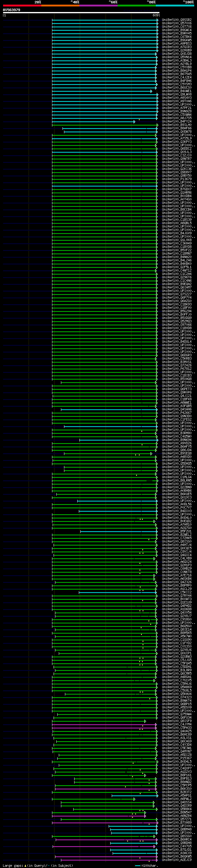This screenshot has width=197, height=868.
Task: Select label UniRef100_Q8SSG0
Action: click(x=177, y=836)
